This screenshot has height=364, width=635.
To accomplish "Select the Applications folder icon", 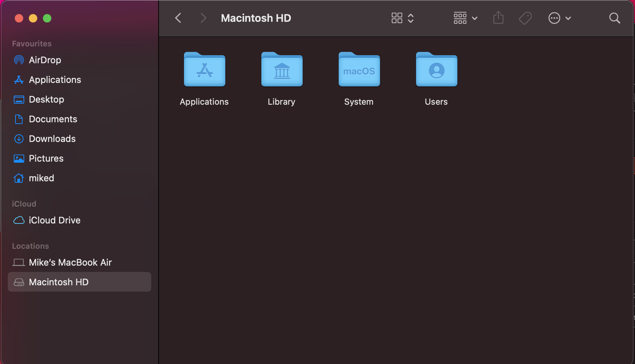I will 205,69.
